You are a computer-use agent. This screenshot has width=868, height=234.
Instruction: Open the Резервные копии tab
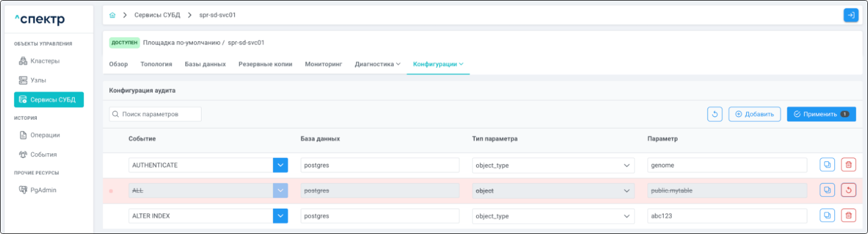point(265,64)
